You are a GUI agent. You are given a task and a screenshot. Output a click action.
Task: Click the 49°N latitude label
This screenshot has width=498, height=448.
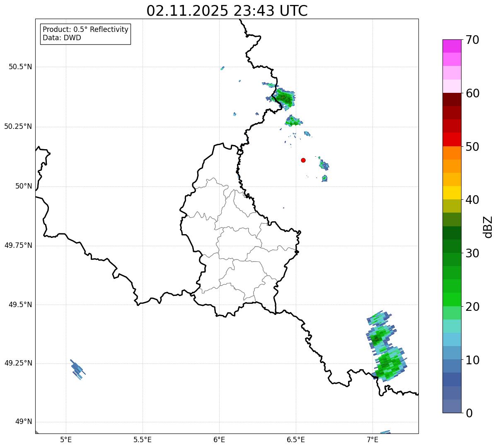point(24,422)
